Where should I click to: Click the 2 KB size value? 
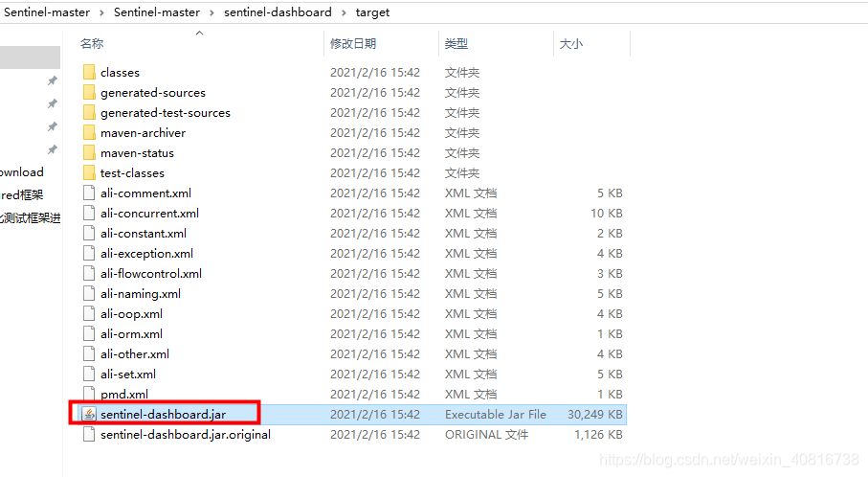click(610, 234)
